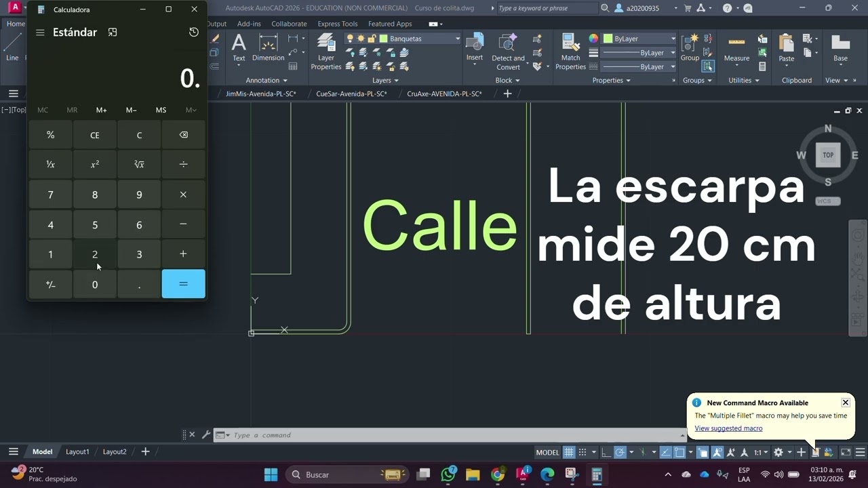Click the calculator equals button
This screenshot has width=868, height=488.
[183, 284]
